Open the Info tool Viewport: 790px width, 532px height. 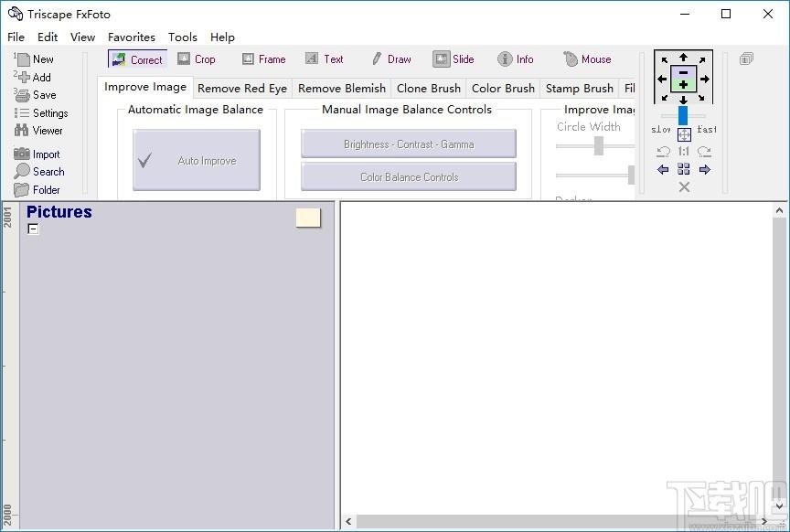(515, 59)
